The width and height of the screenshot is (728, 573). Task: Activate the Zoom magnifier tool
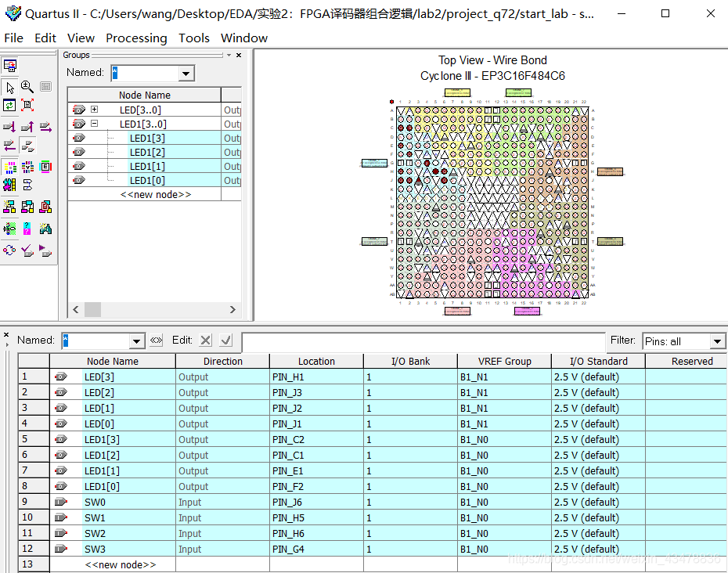(27, 87)
